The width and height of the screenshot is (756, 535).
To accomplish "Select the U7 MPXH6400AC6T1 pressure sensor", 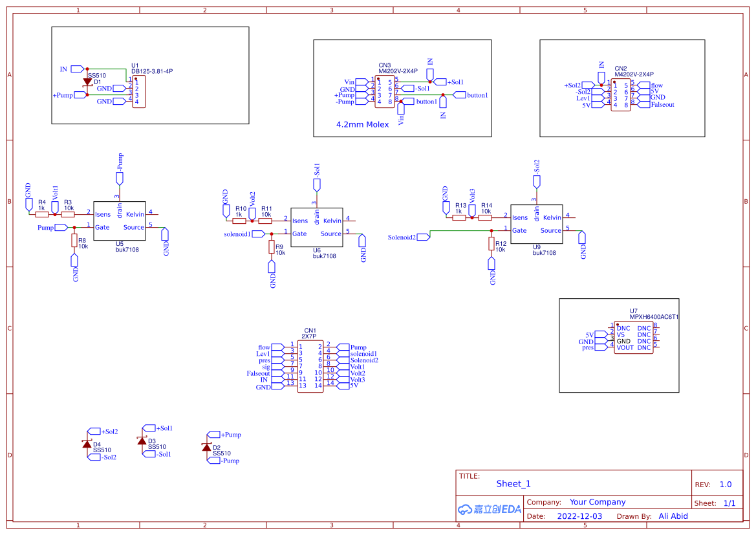I will coord(635,336).
